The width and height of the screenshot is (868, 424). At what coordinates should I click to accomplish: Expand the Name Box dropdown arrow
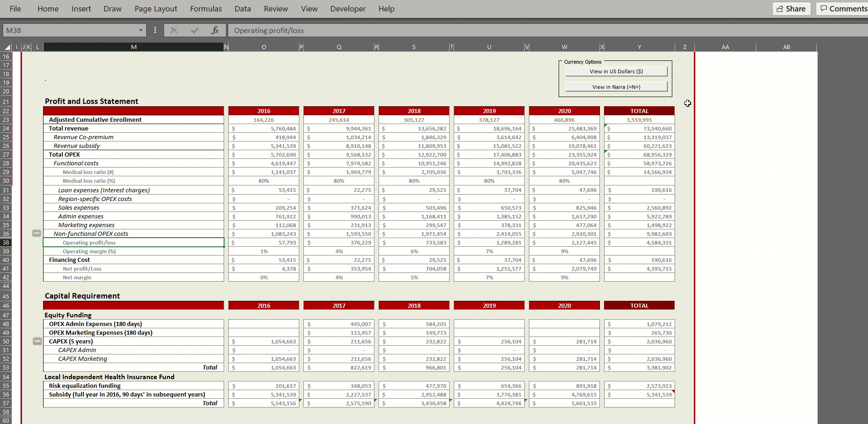coord(141,30)
